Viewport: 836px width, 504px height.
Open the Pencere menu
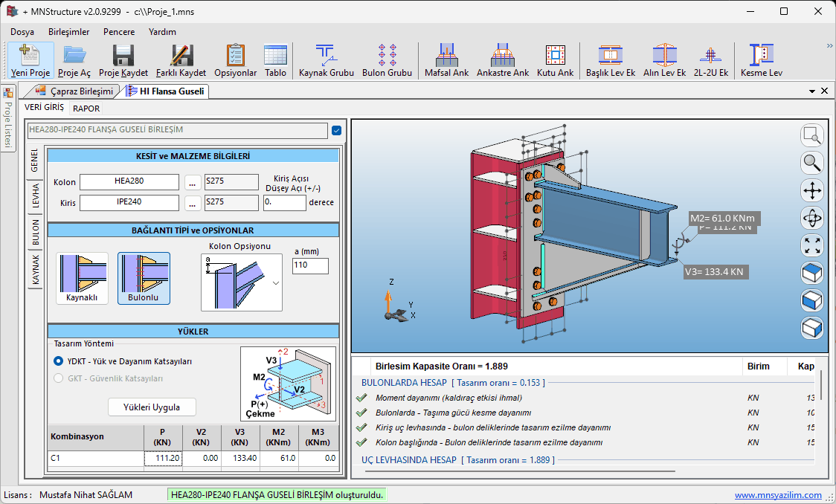tap(119, 32)
